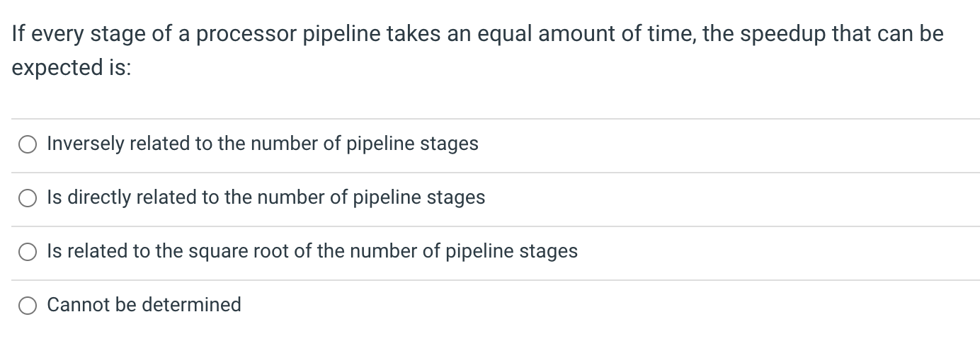Click the "expected is:" line of the question
This screenshot has height=341, width=980.
coord(72,68)
